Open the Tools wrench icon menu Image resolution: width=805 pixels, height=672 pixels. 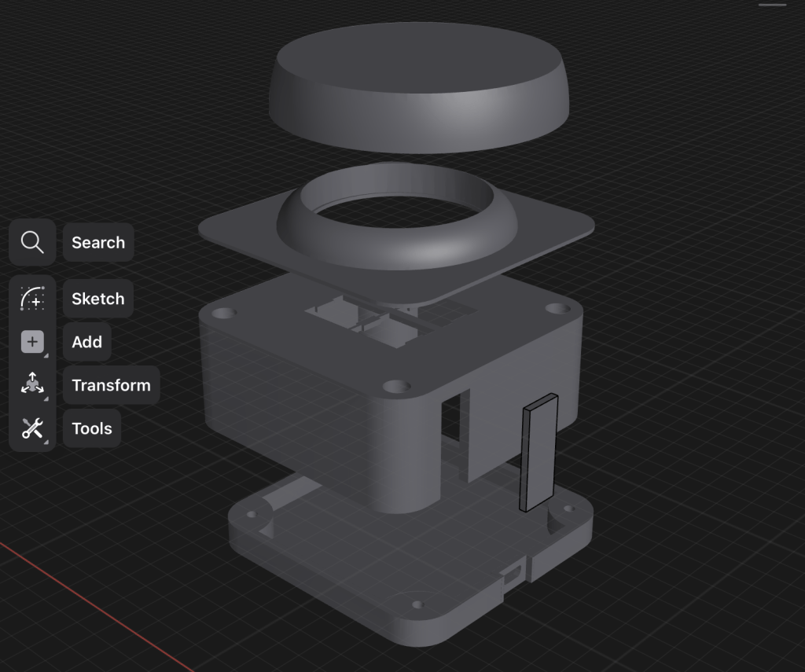[x=32, y=428]
